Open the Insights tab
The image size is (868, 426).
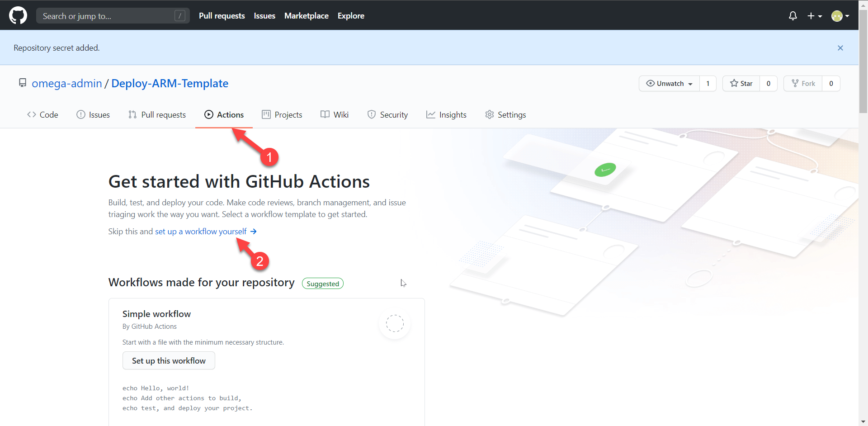(446, 115)
